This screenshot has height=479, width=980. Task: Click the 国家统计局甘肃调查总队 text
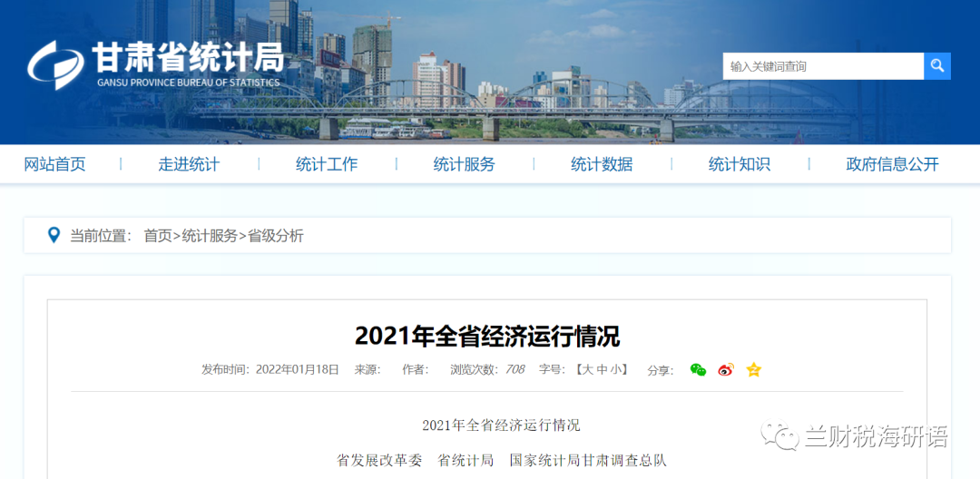588,461
